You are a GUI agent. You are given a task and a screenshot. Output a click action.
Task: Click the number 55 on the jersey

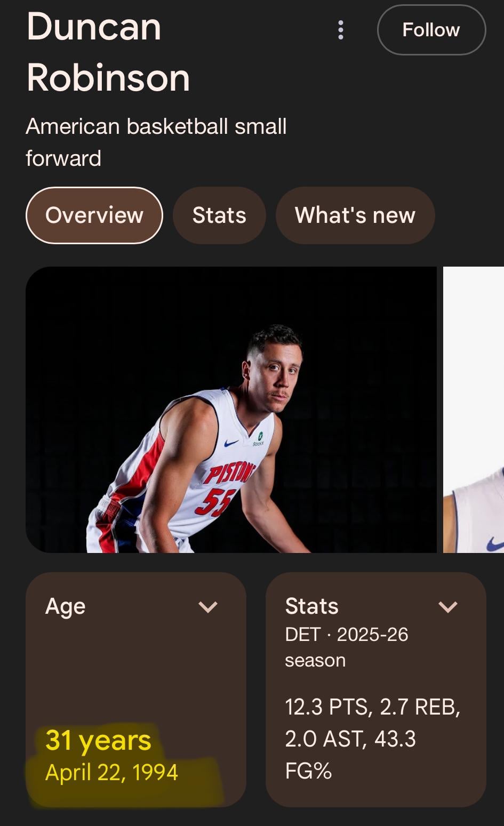click(x=215, y=502)
